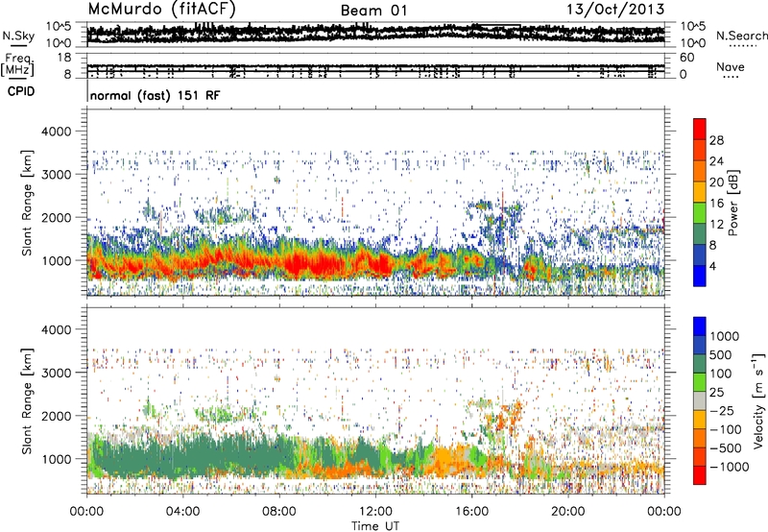The height and width of the screenshot is (532, 768).
Task: Click the Nave legend label
Action: click(731, 66)
